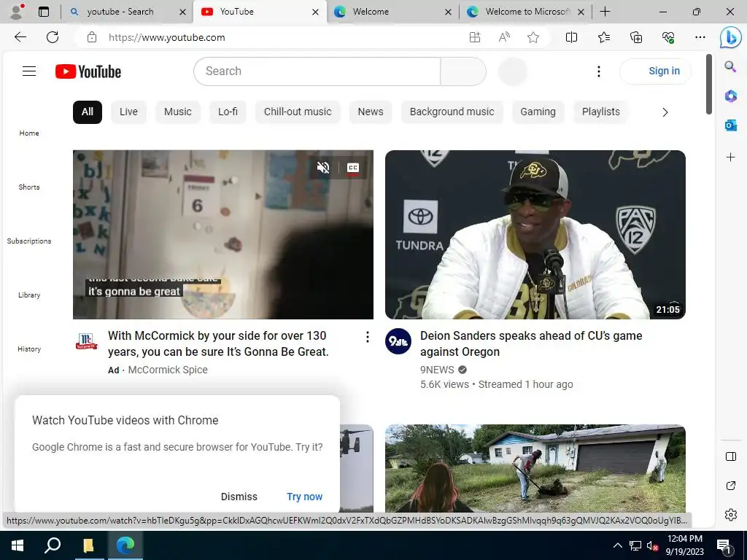The image size is (747, 560).
Task: Open Edge split screen
Action: click(571, 37)
